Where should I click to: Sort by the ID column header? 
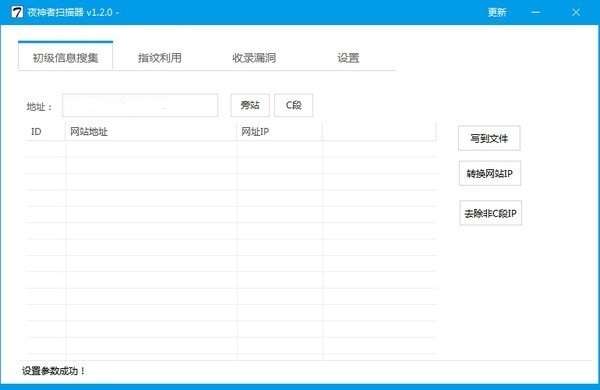tap(46, 132)
